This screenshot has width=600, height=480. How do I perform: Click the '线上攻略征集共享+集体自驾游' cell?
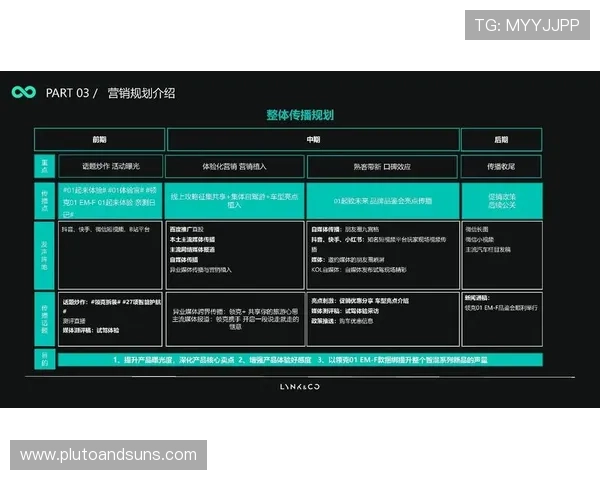[x=235, y=201]
